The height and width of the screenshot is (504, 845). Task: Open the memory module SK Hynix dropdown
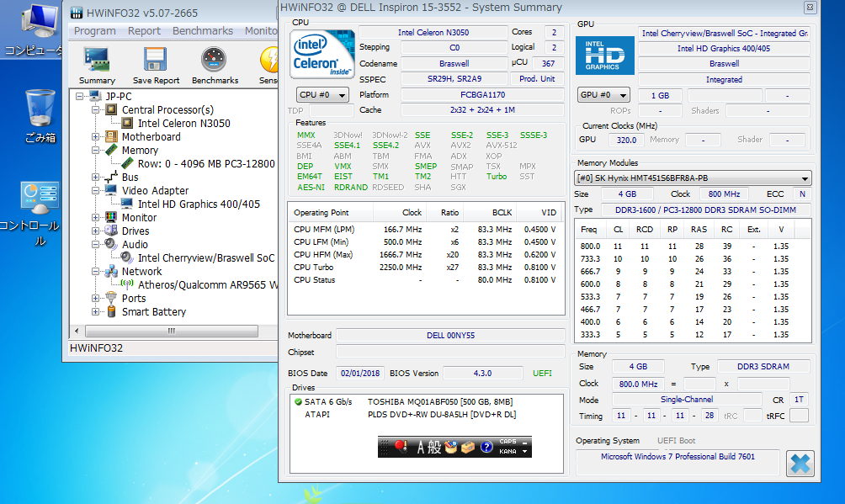click(x=693, y=178)
